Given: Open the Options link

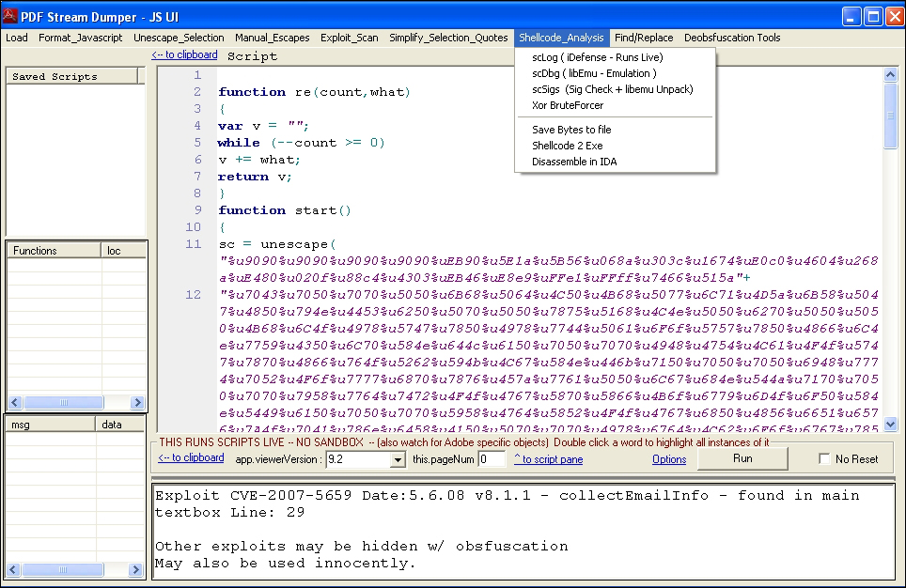Looking at the screenshot, I should (669, 459).
